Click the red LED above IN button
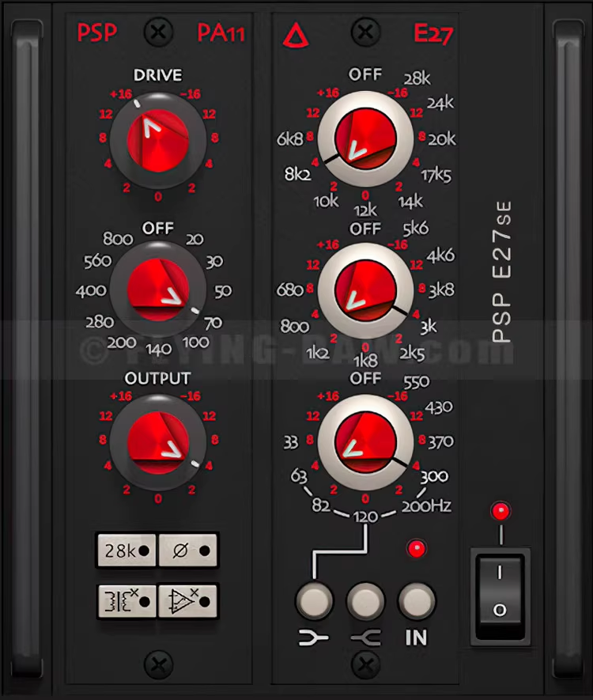593x700 pixels. pos(417,549)
